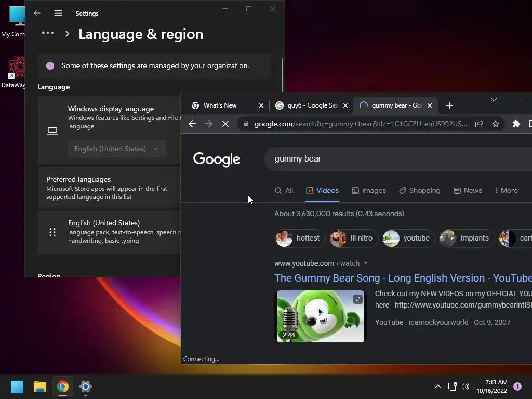Open the Chrome tab search chevron
Image resolution: width=532 pixels, height=399 pixels.
click(494, 100)
